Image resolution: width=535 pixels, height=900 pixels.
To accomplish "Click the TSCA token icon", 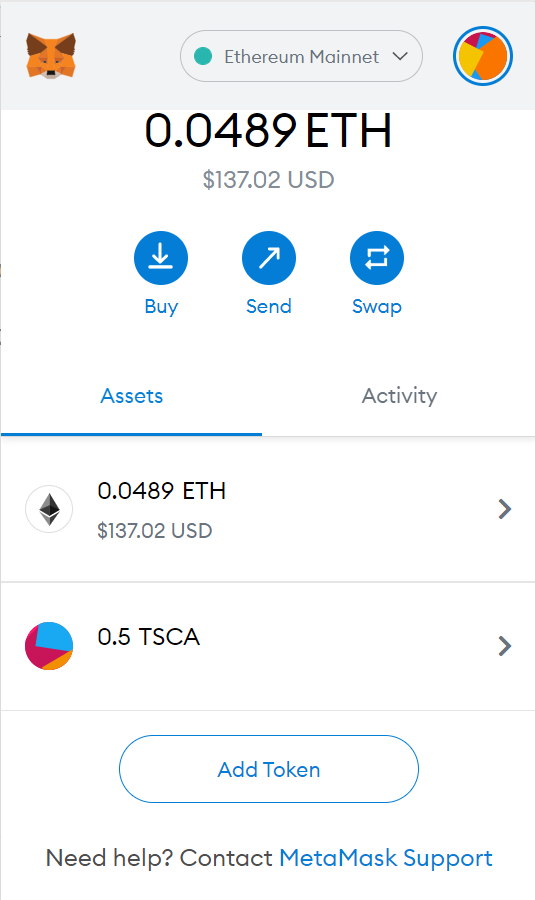I will (49, 646).
